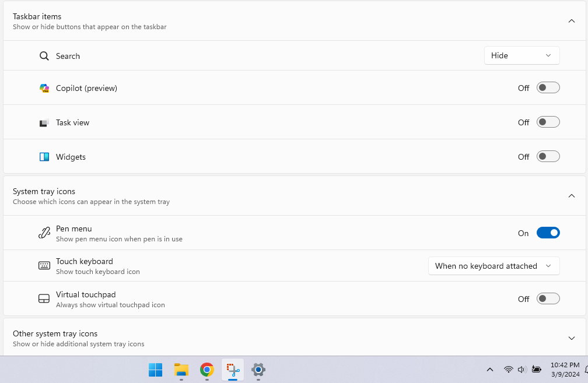Open the Search Hide dropdown
588x383 pixels.
pyautogui.click(x=521, y=55)
